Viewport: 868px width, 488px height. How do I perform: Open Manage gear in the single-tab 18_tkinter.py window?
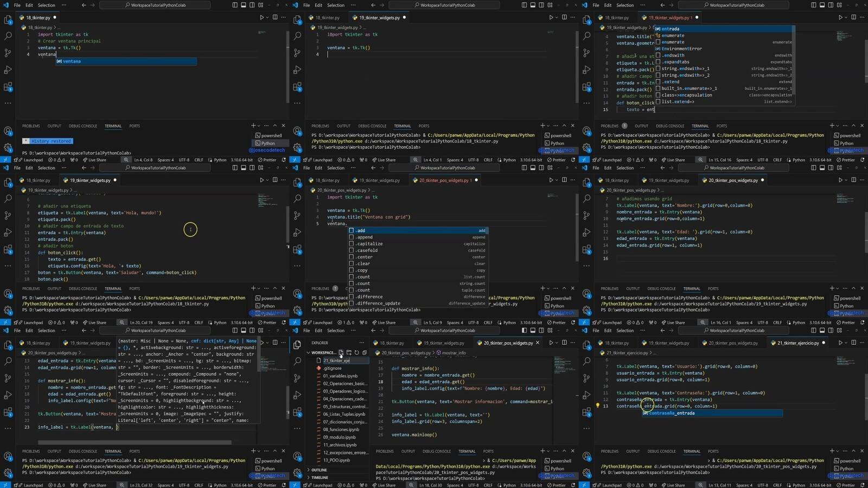(x=8, y=147)
